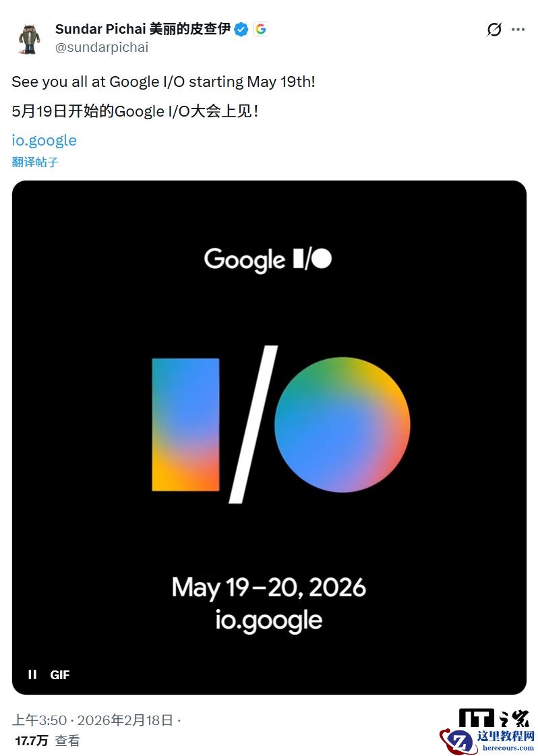Click the IT之家 watermark logo

494,719
